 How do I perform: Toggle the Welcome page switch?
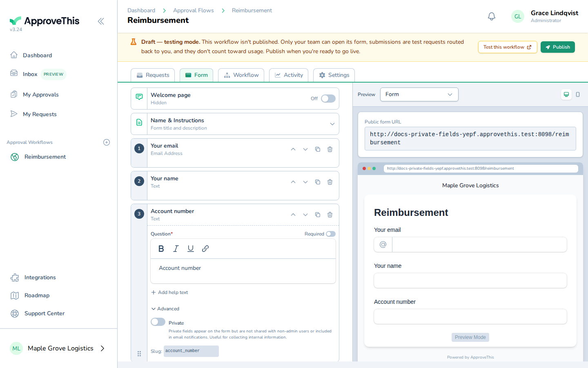click(328, 99)
